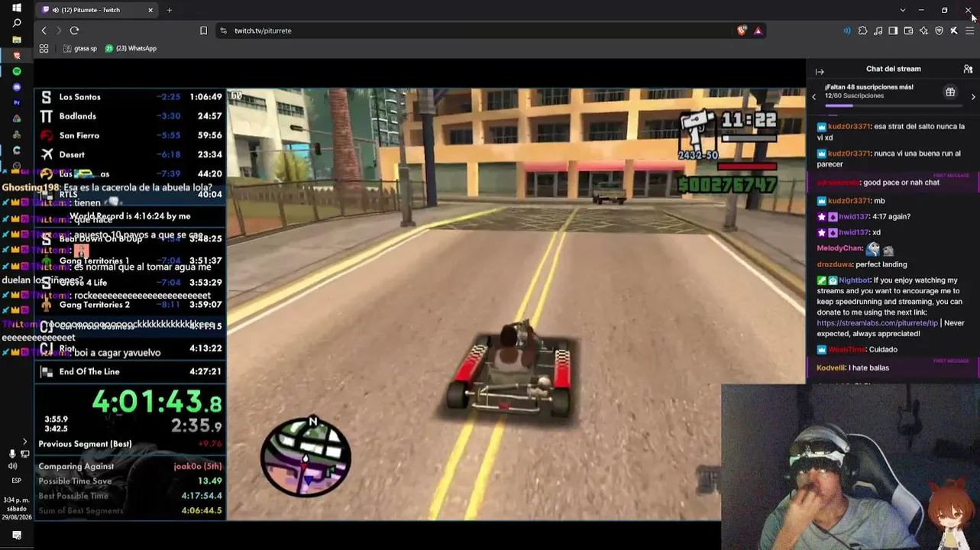
Task: Show previous community goal with left chevron
Action: [x=813, y=96]
